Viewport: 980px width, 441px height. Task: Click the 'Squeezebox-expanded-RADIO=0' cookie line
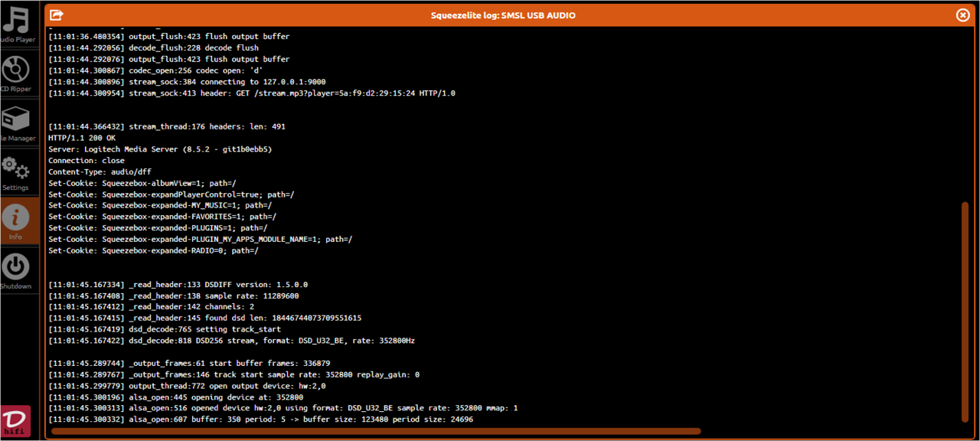click(x=153, y=250)
